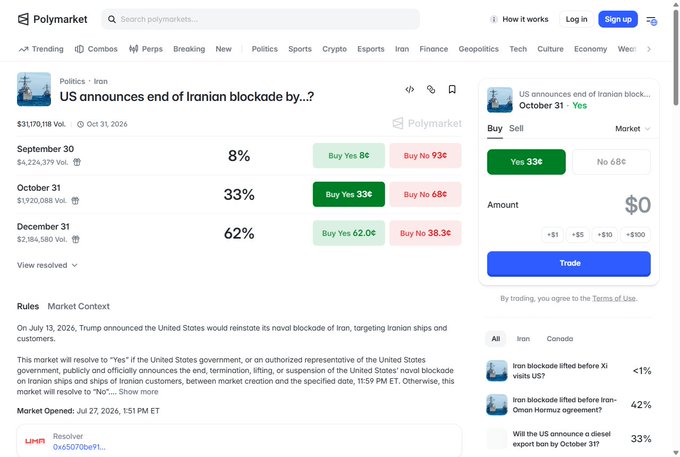
Task: Click the clock icon beside Oct 31, 2026
Action: click(81, 124)
